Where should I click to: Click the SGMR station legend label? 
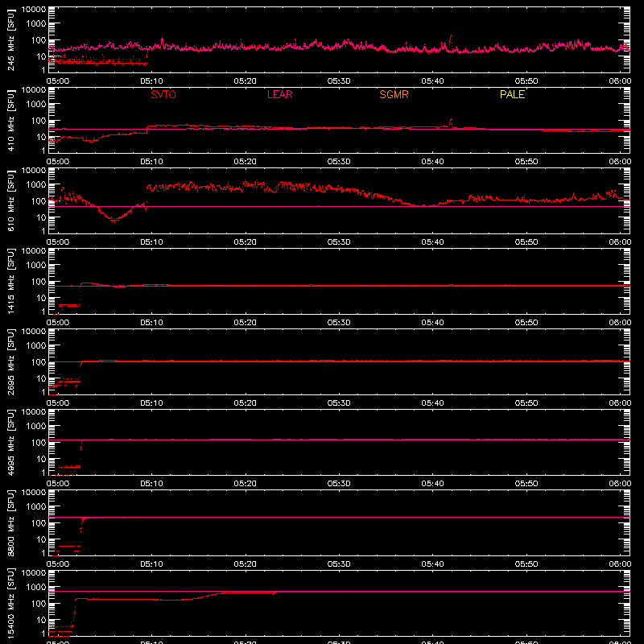click(x=394, y=94)
